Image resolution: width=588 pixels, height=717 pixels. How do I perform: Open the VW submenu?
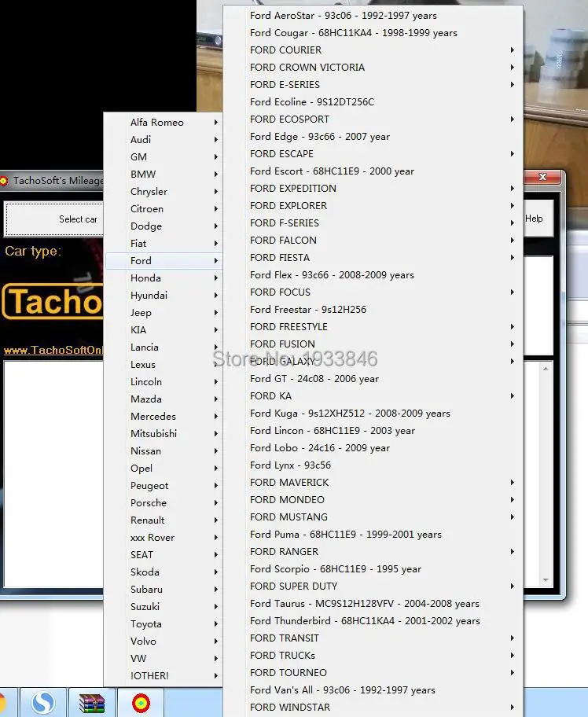164,659
